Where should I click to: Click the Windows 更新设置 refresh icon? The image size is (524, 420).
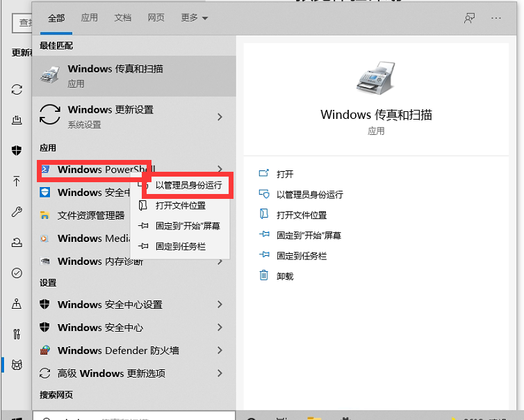(50, 115)
